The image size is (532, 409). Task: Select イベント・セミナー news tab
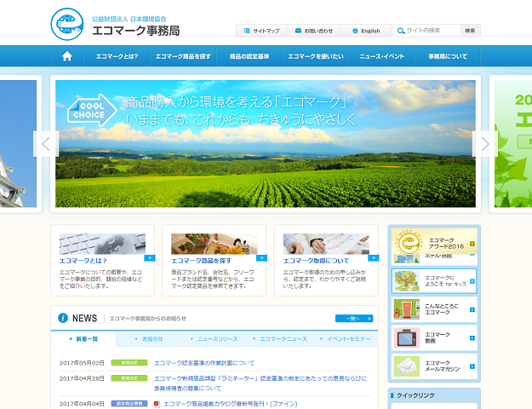pos(345,339)
